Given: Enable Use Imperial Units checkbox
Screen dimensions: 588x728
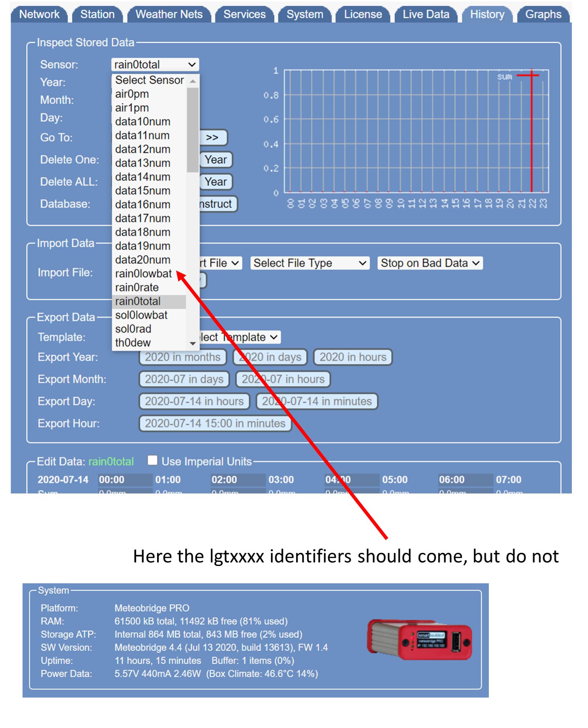Looking at the screenshot, I should click(153, 460).
